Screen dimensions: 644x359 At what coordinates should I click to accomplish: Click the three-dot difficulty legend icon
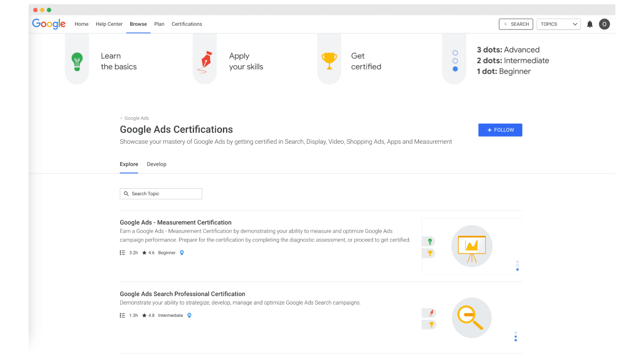455,61
